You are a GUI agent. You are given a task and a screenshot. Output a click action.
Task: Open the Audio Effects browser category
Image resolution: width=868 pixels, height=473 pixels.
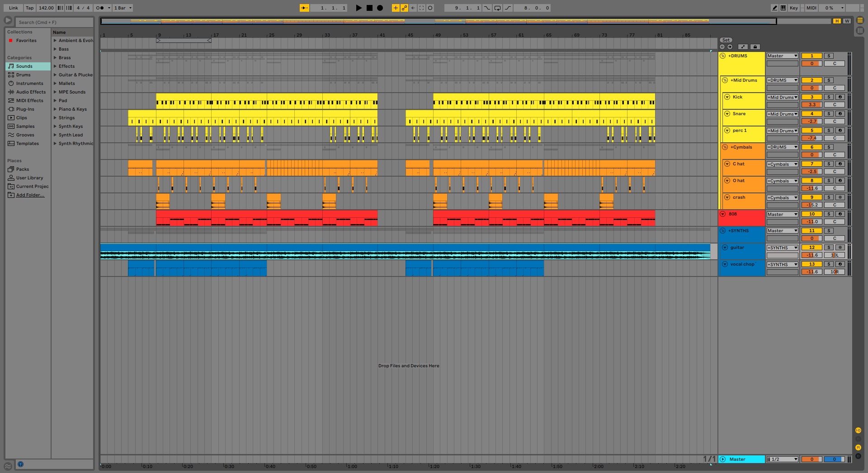click(28, 92)
